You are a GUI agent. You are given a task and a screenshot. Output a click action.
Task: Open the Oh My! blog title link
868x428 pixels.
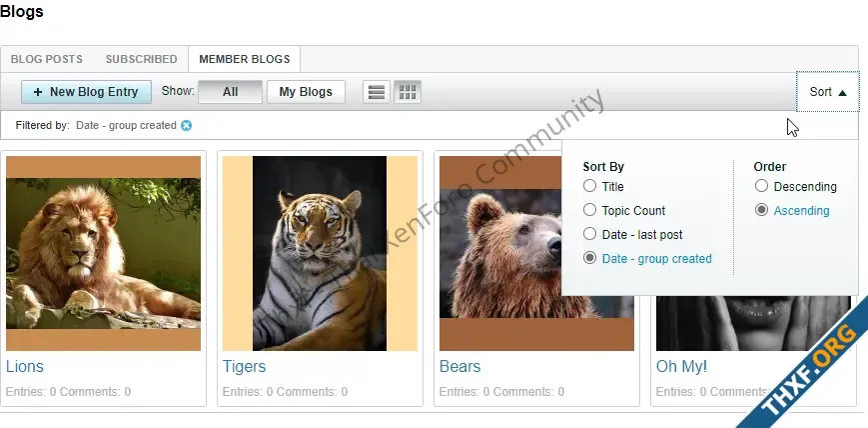point(681,366)
